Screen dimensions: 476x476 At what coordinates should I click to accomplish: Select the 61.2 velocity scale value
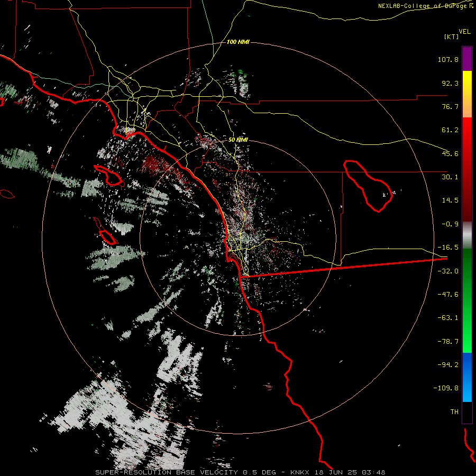[x=450, y=130]
